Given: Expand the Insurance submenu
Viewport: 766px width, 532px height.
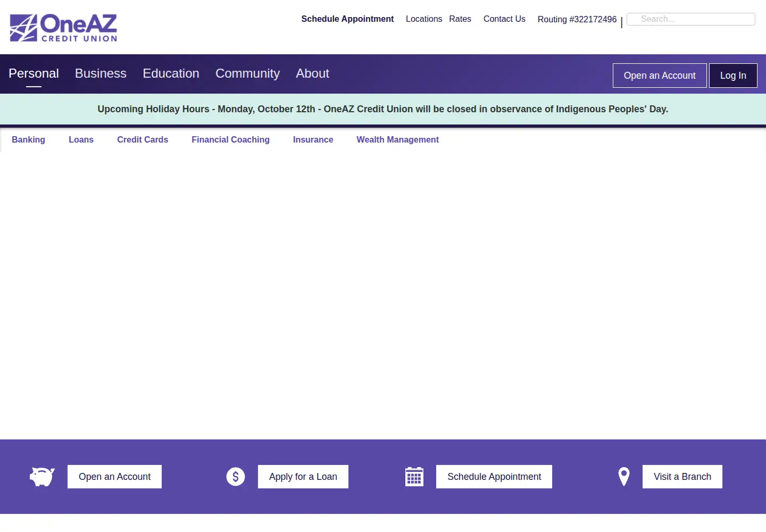Looking at the screenshot, I should (x=313, y=139).
